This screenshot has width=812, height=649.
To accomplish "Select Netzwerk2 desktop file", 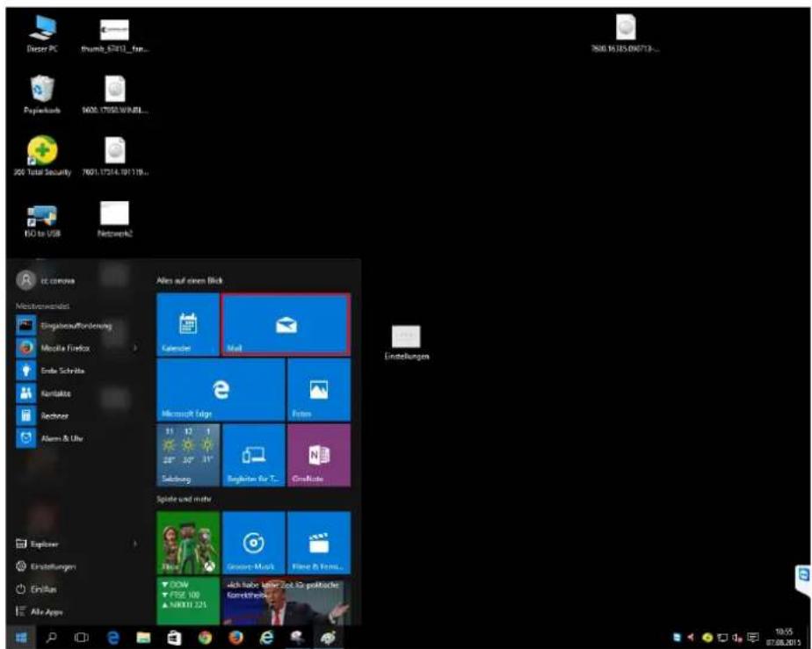I will pos(115,220).
